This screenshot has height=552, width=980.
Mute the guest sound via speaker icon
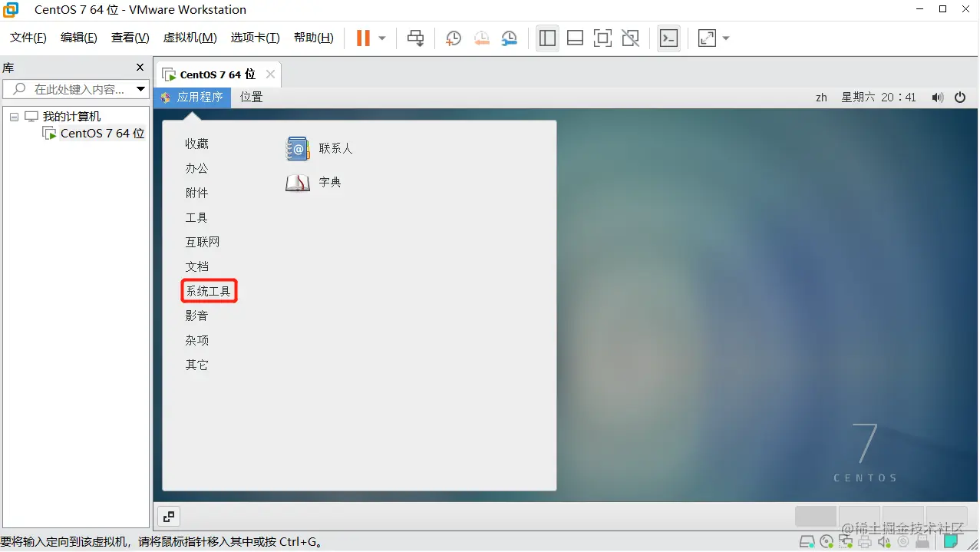click(938, 97)
